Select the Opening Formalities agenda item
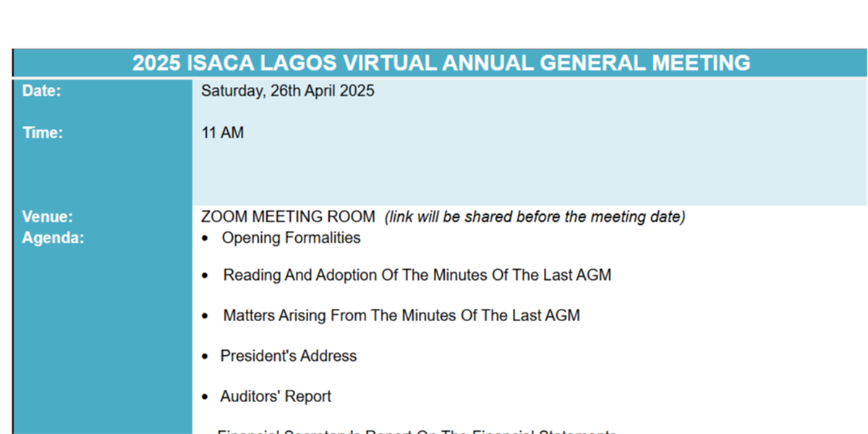 [291, 238]
